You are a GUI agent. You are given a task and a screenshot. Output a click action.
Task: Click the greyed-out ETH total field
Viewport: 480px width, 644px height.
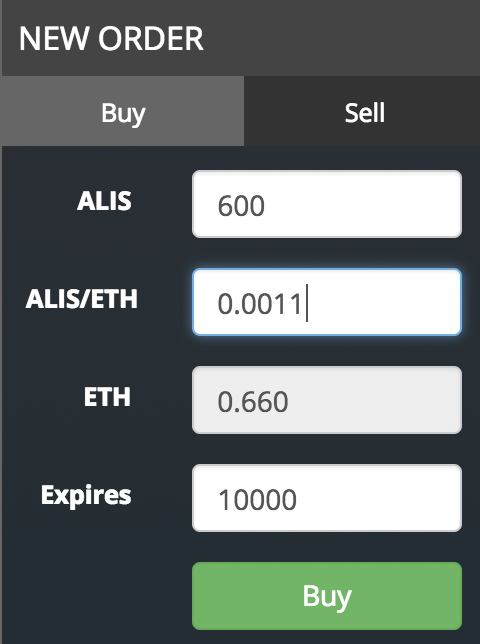[x=327, y=400]
